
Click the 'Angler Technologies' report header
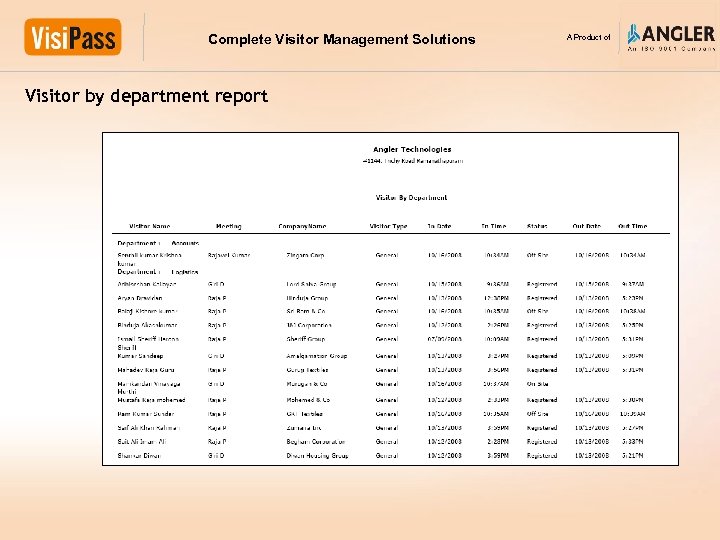tap(412, 149)
